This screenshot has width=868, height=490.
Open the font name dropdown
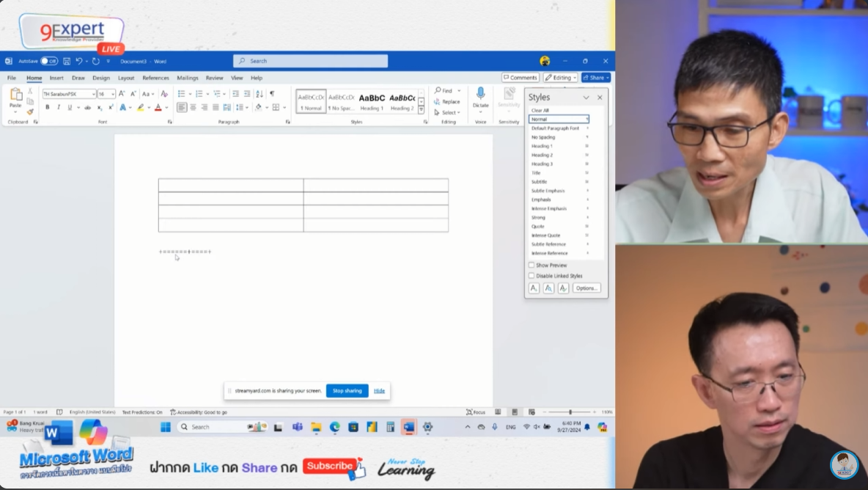pos(93,94)
